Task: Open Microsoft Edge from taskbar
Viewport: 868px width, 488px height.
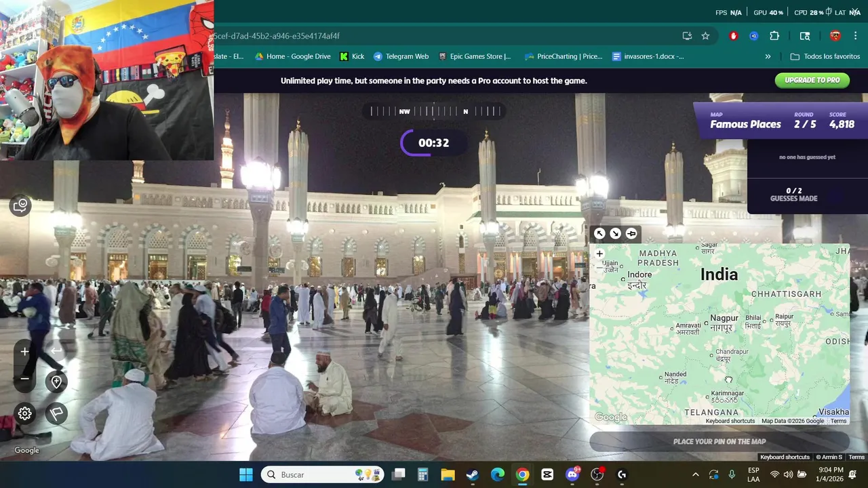Action: point(497,474)
